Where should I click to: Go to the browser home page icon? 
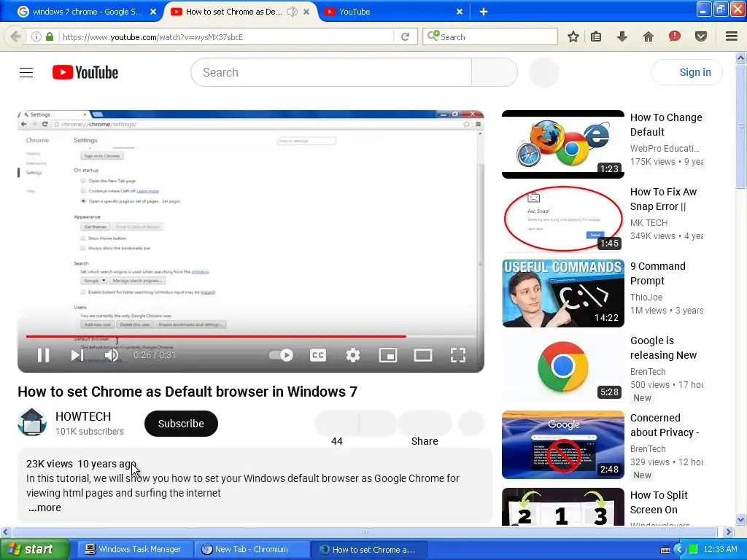(x=649, y=36)
